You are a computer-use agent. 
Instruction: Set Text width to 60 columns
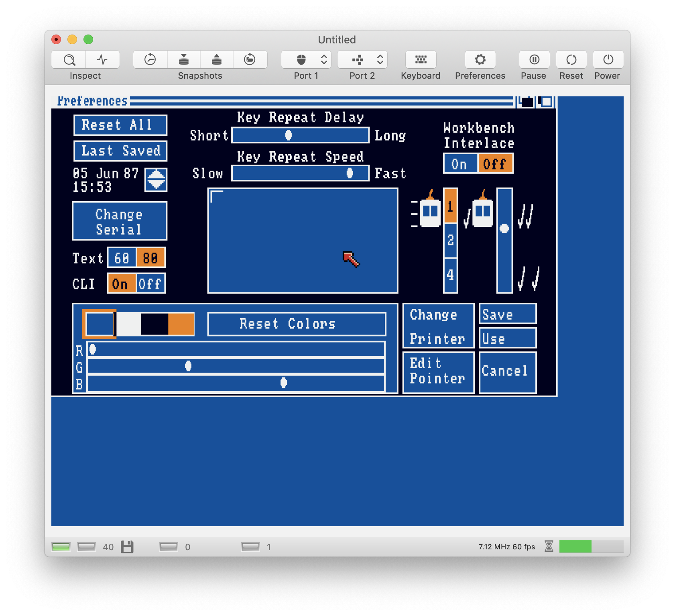click(x=122, y=258)
